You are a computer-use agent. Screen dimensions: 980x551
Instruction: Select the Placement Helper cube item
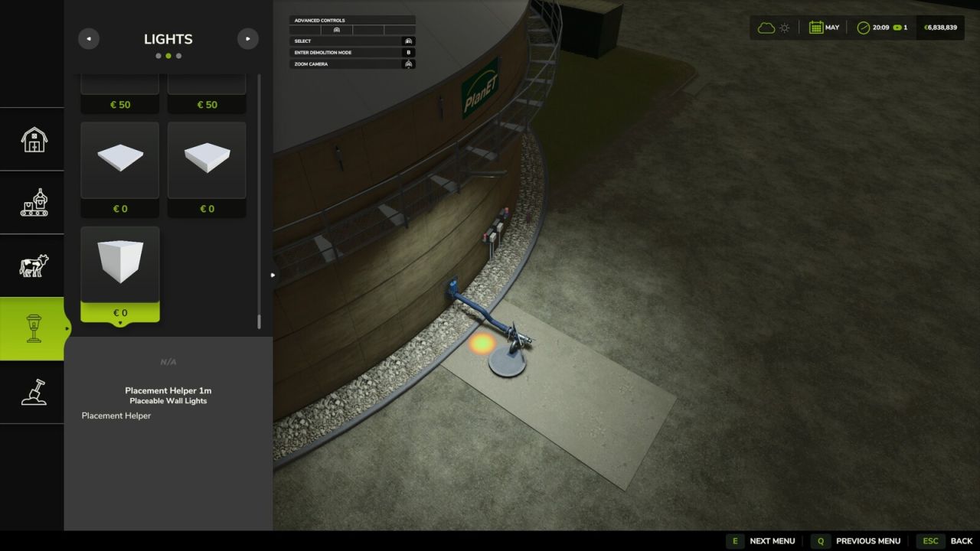[x=120, y=265]
